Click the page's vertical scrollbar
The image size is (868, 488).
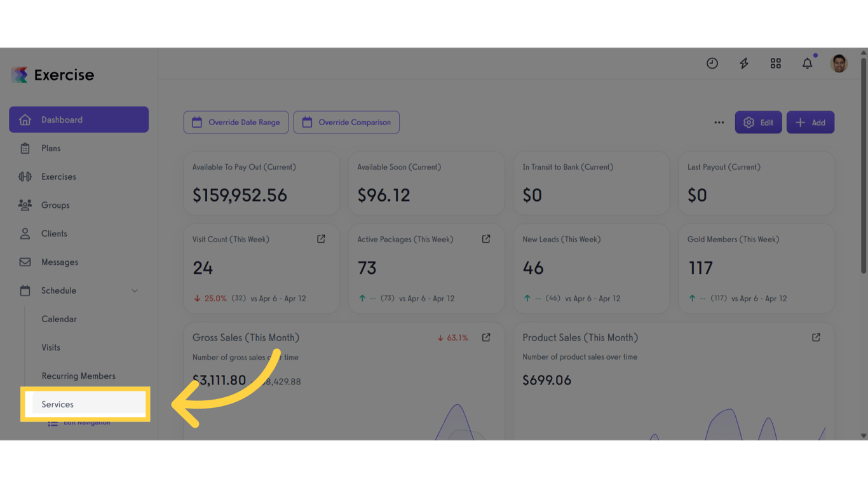coord(864,165)
